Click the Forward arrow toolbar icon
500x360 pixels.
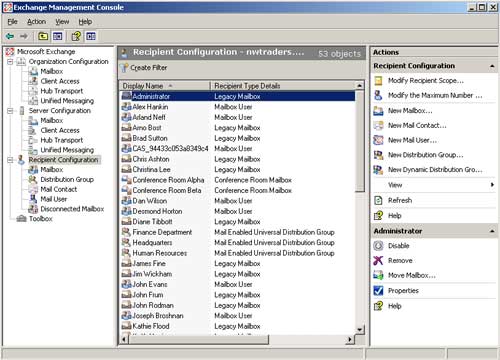24,36
